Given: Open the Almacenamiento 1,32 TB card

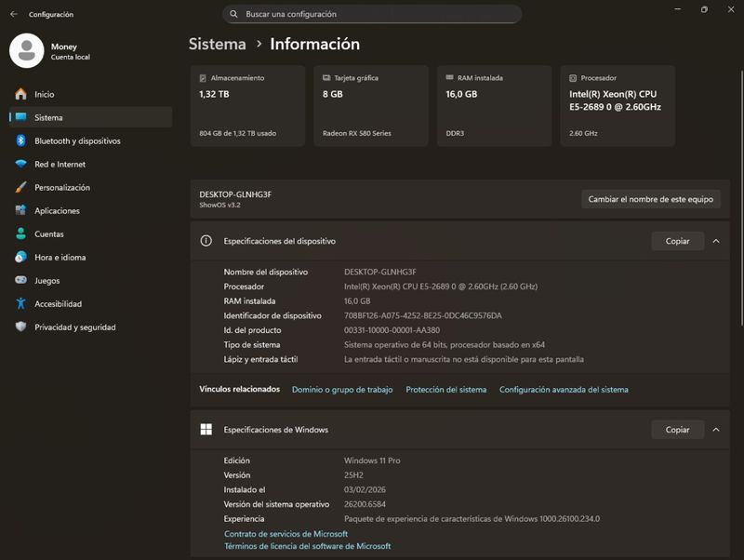Looking at the screenshot, I should [247, 106].
